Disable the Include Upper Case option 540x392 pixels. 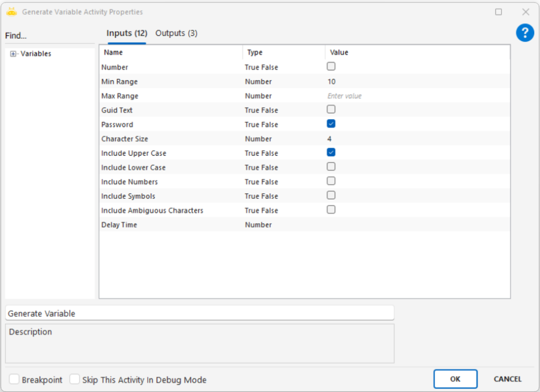(x=331, y=152)
